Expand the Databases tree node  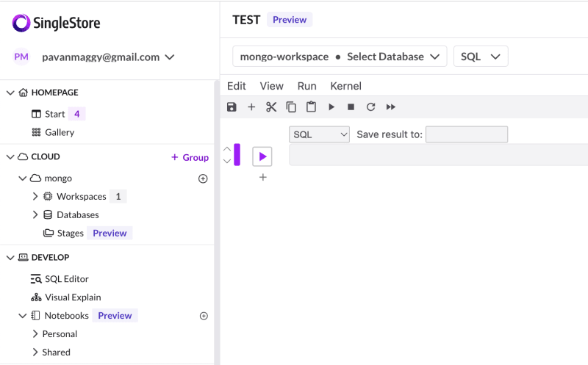[x=35, y=214]
